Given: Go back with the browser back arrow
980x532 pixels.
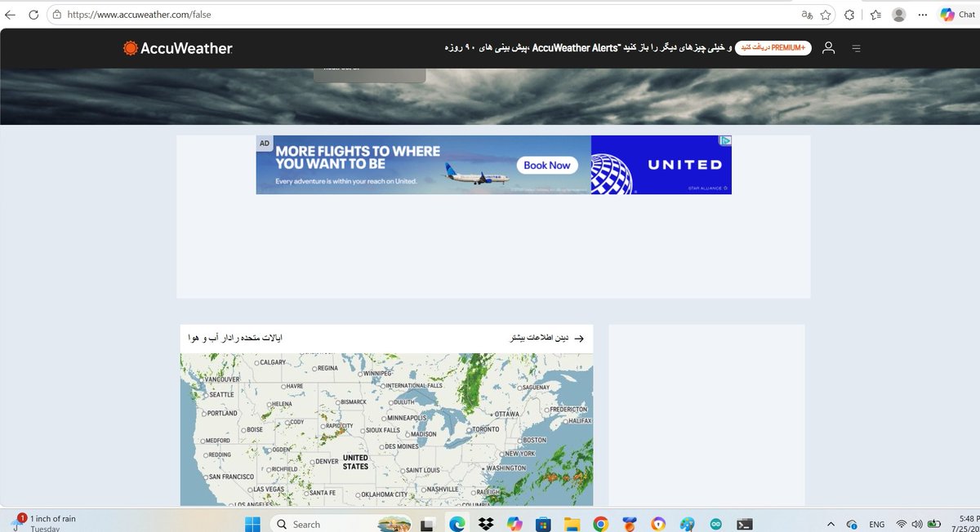Looking at the screenshot, I should (9, 15).
